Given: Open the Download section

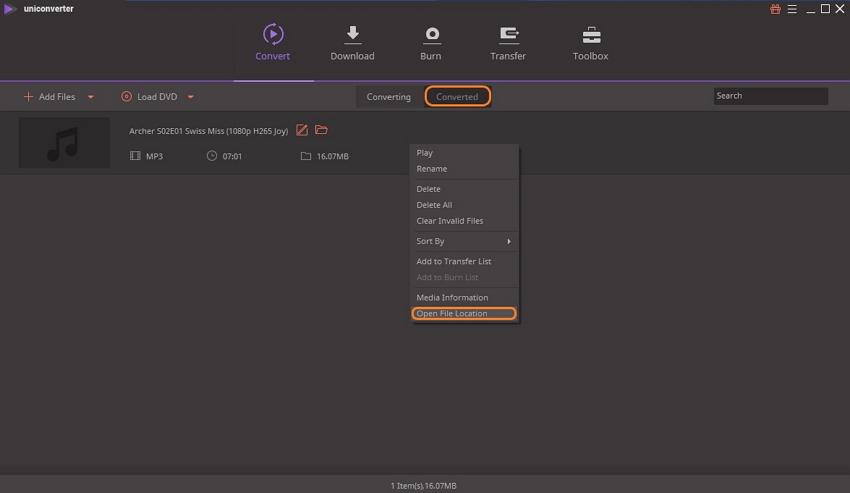Looking at the screenshot, I should pos(352,42).
